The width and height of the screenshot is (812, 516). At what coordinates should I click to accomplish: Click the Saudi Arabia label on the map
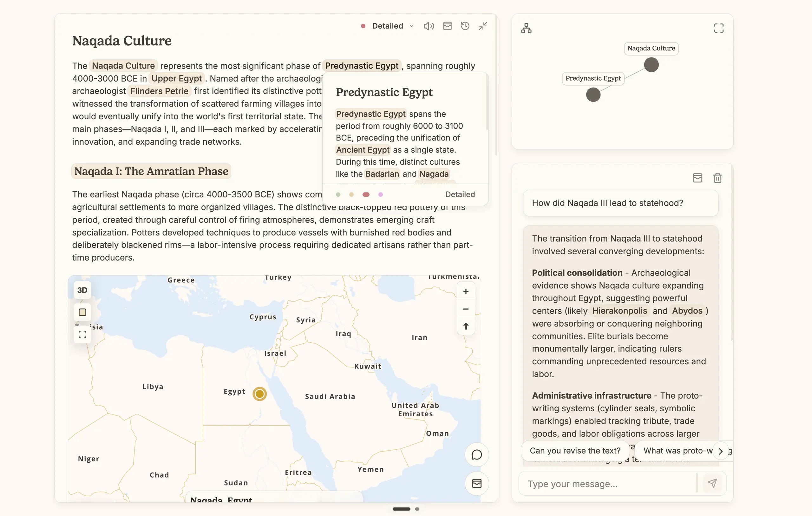[x=330, y=396]
